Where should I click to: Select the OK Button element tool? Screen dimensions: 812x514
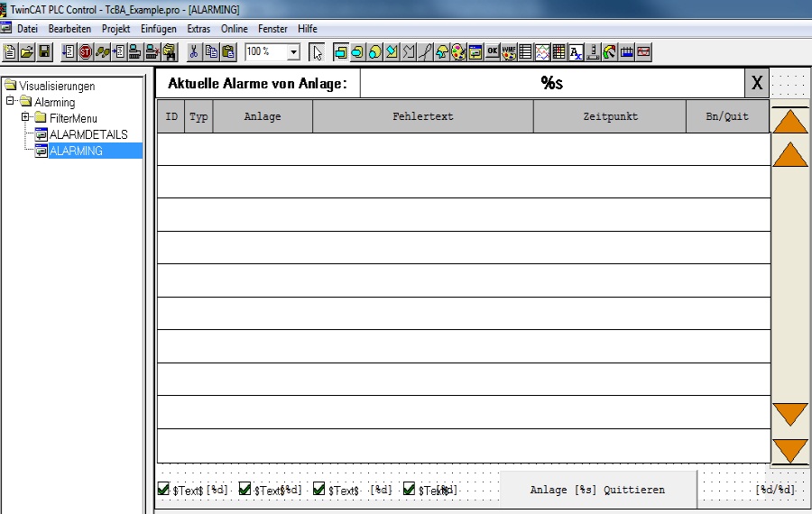pos(493,51)
